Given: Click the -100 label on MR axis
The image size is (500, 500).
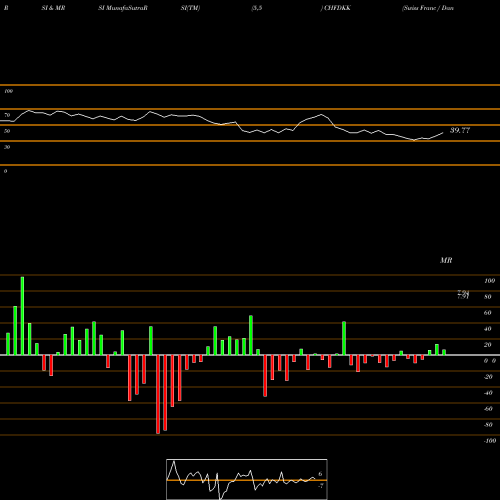Looking at the screenshot, I should coord(490,441).
